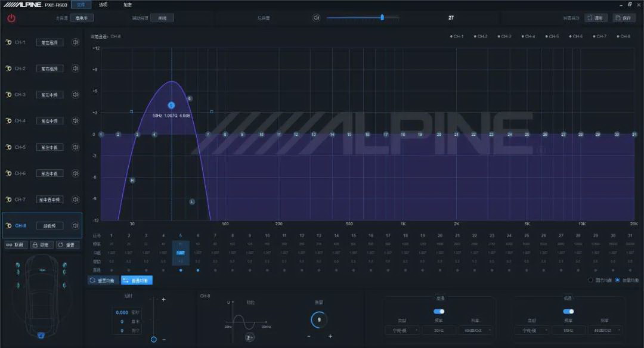Click the reset EQ button

click(103, 280)
